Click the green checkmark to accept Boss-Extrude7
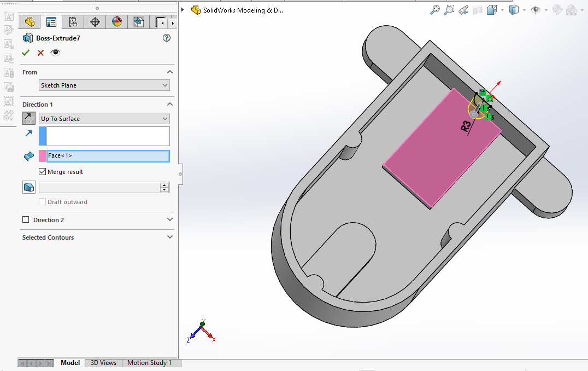This screenshot has width=588, height=371. coord(26,53)
